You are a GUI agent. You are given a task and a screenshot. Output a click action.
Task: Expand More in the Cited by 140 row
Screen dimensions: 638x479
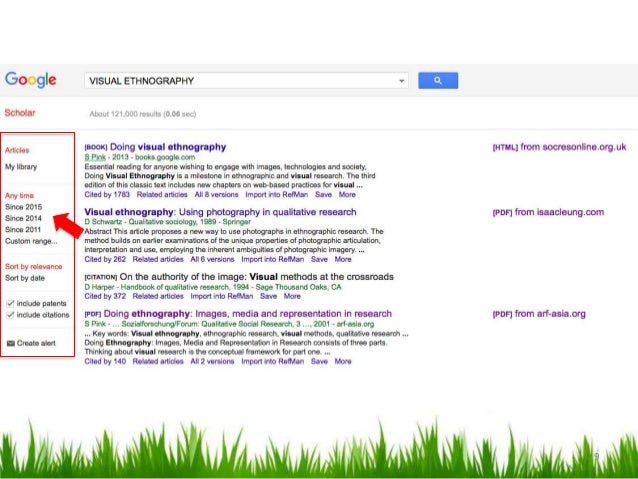coord(343,361)
